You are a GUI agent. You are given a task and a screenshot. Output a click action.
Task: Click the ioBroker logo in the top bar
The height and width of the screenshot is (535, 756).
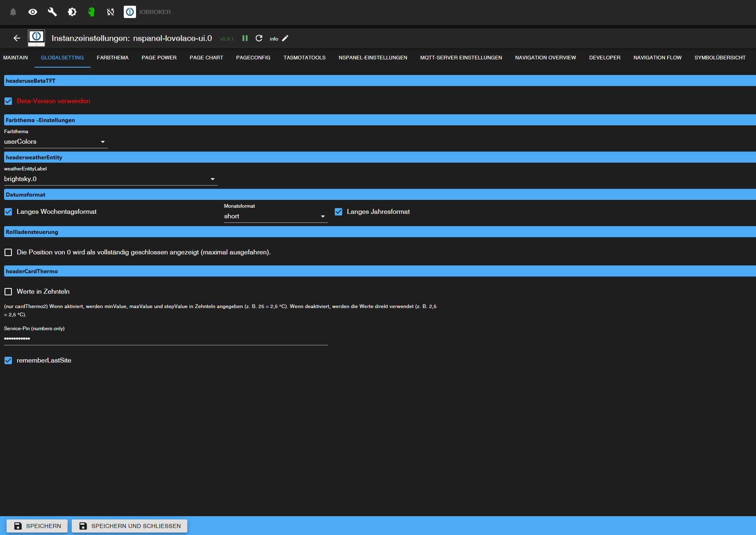click(130, 12)
